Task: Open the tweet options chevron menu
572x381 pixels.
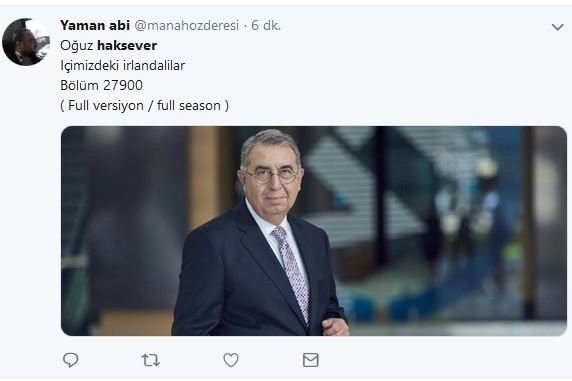Action: click(557, 27)
